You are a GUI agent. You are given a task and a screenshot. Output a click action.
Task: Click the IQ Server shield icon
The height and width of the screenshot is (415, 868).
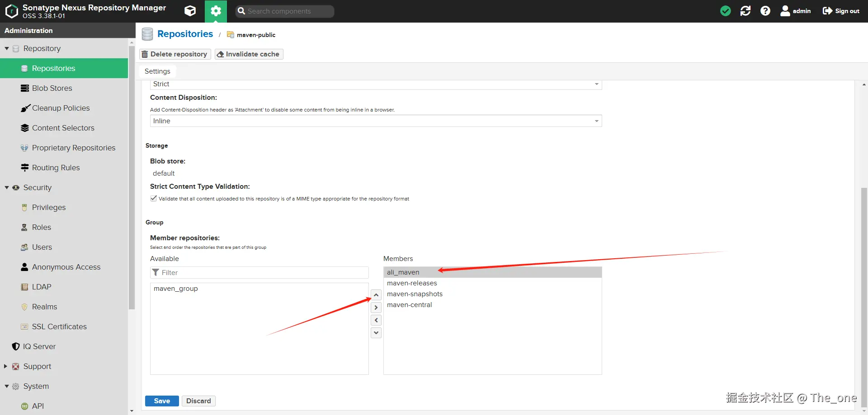click(x=16, y=346)
